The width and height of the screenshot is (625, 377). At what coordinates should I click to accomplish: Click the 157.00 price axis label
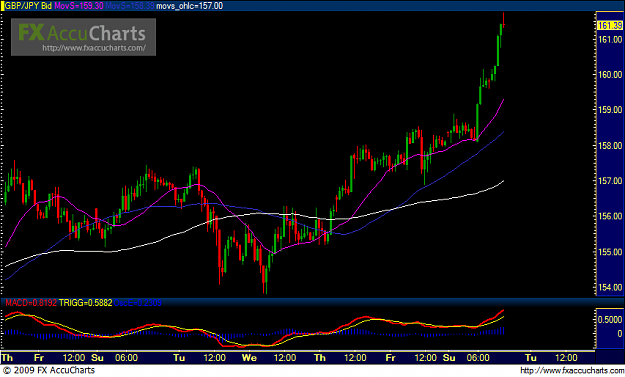[610, 181]
